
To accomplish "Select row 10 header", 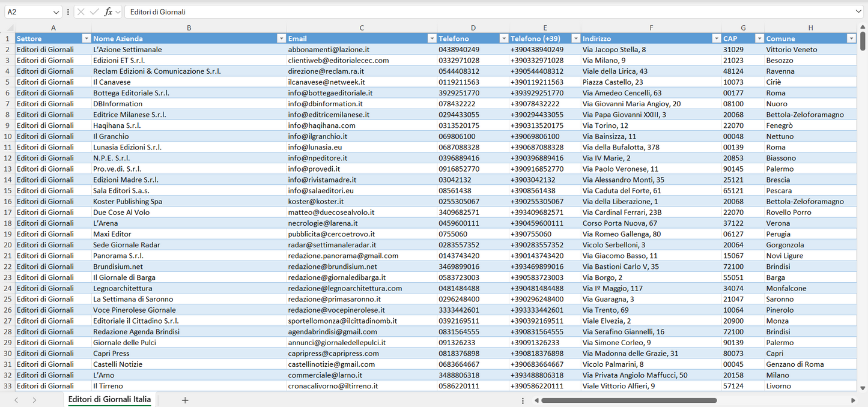I will tap(8, 136).
